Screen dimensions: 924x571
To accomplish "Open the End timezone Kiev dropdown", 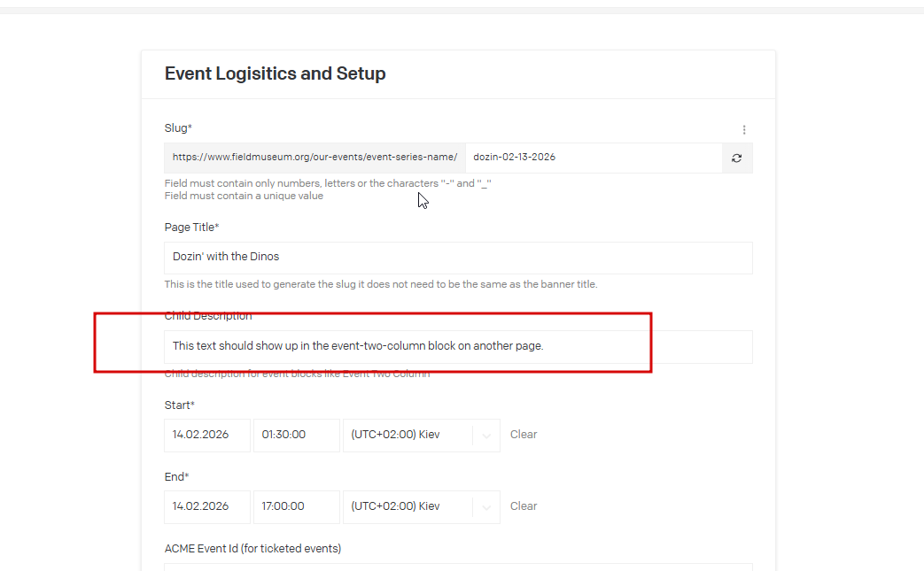I will point(408,506).
